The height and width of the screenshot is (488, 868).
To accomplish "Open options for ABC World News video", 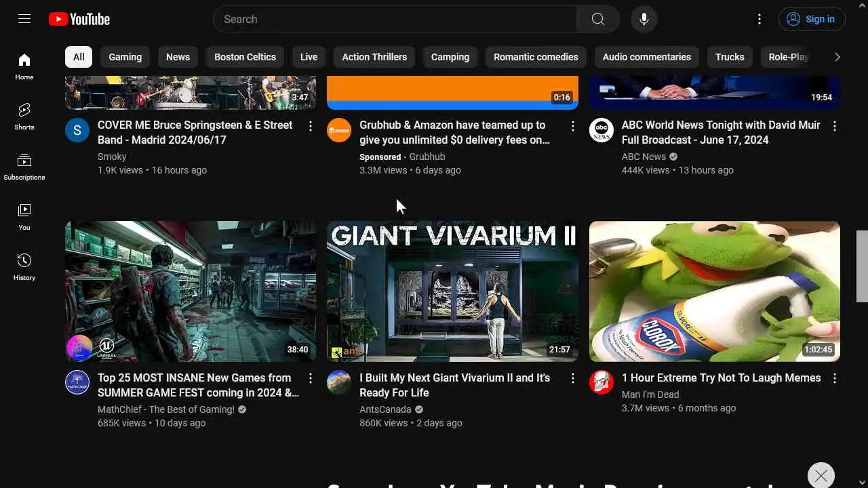I will pyautogui.click(x=835, y=126).
